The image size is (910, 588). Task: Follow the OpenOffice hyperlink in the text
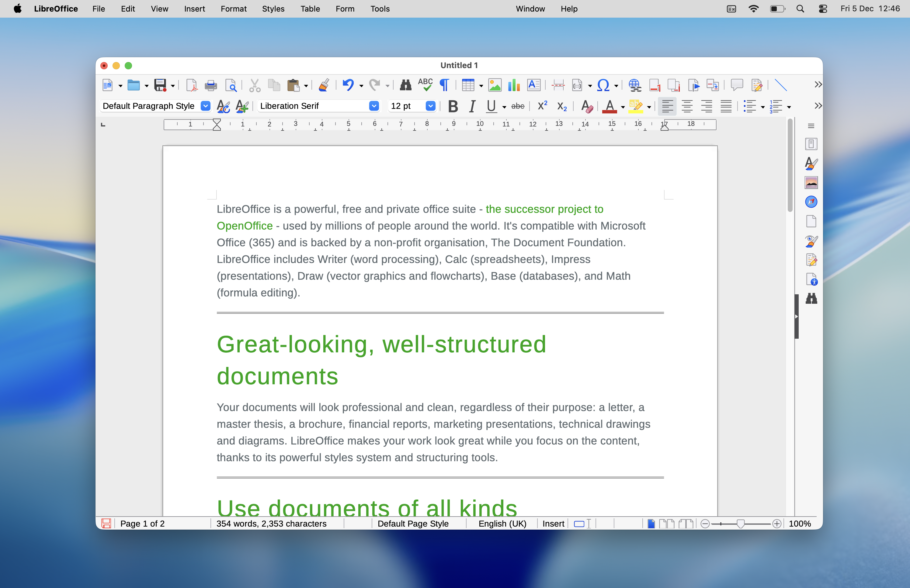[x=245, y=226]
